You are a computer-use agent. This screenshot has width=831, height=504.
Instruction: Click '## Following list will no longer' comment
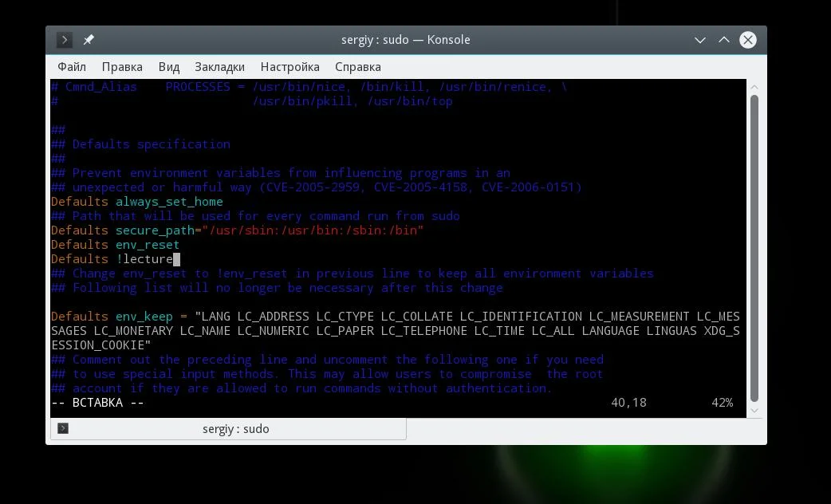277,288
